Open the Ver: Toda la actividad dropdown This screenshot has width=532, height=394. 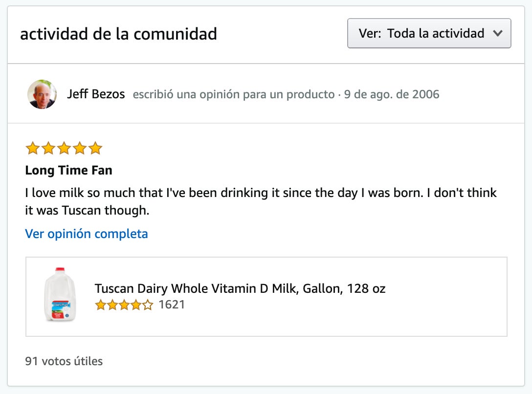[429, 33]
